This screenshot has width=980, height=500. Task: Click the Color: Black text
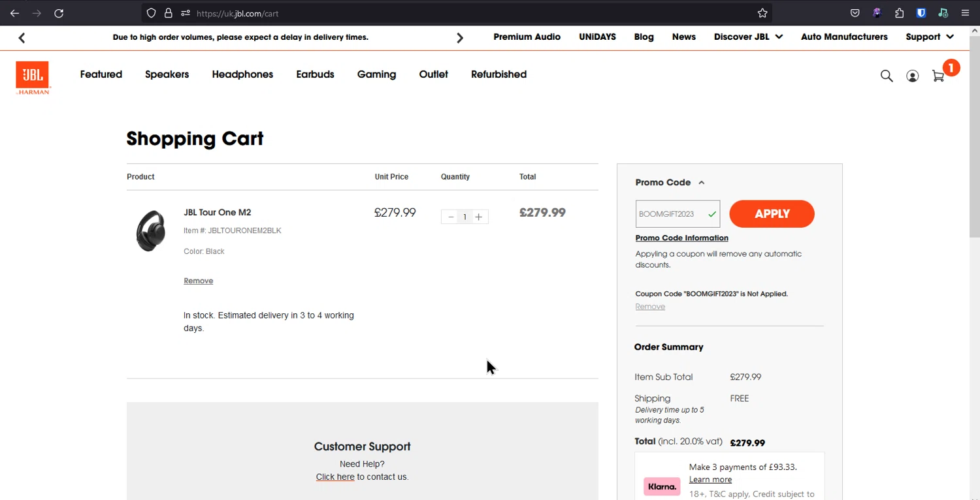coord(204,251)
